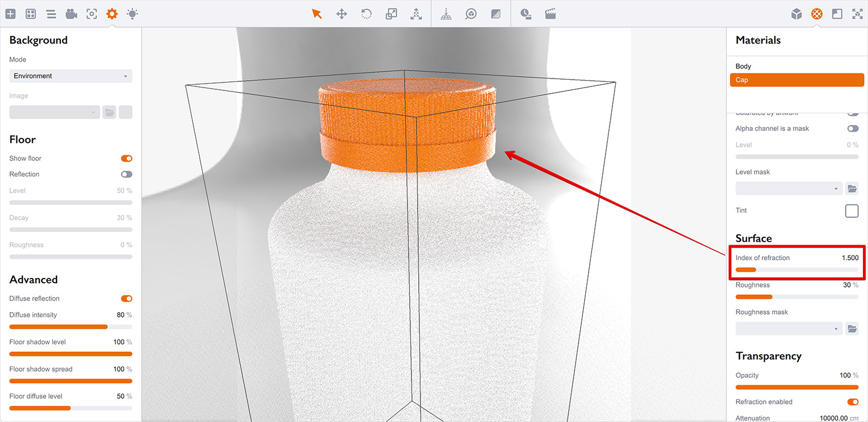
Task: Select the arrow selection tool
Action: point(317,14)
